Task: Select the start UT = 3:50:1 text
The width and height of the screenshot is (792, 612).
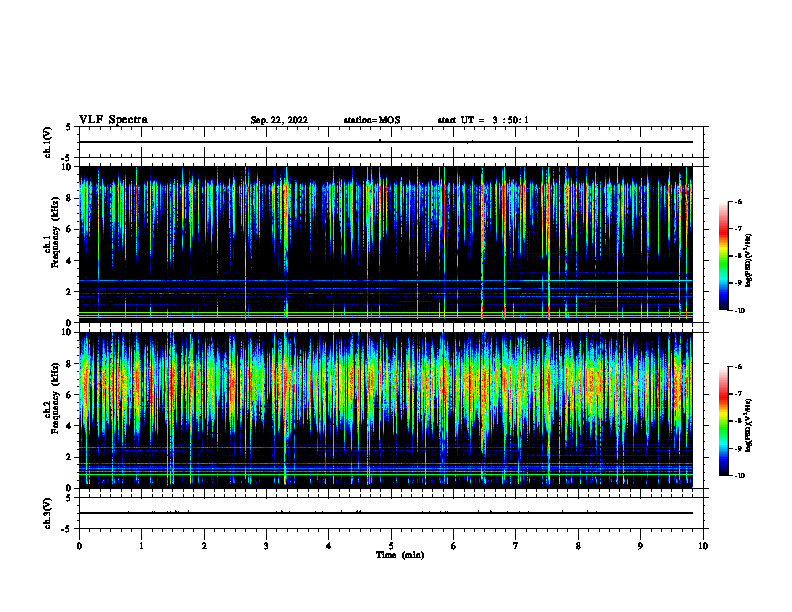Action: click(483, 120)
